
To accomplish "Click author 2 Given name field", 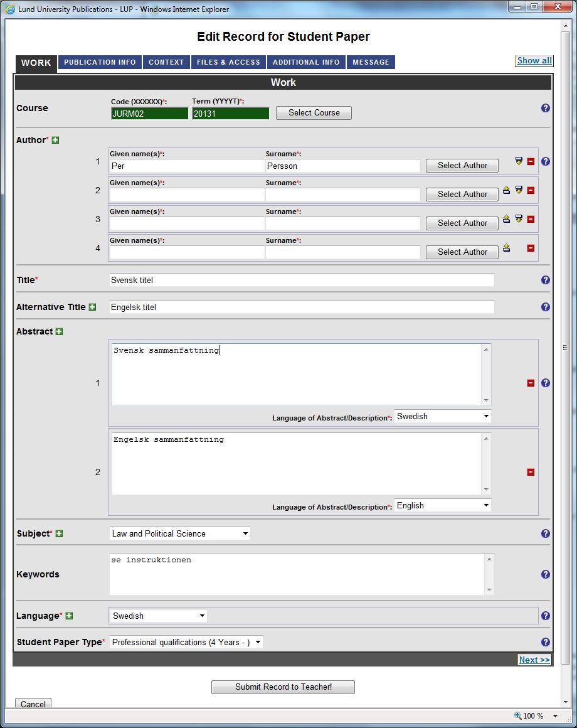I will click(x=187, y=195).
